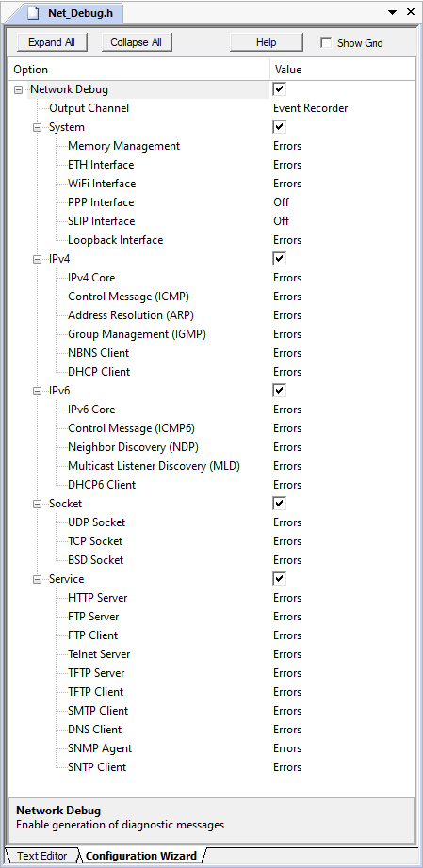Select Event Recorder output channel value
This screenshot has width=423, height=868.
click(x=311, y=108)
